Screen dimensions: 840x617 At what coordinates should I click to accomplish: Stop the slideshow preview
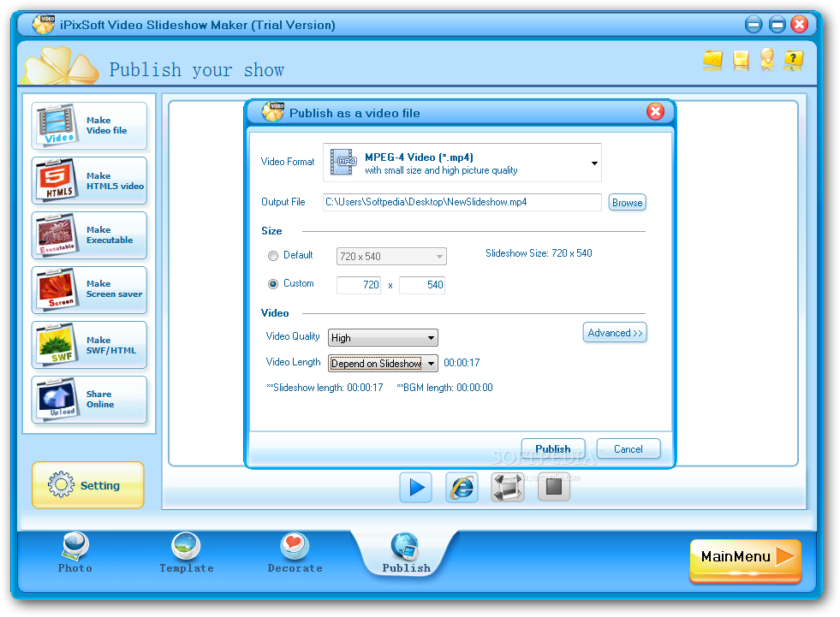[x=553, y=488]
